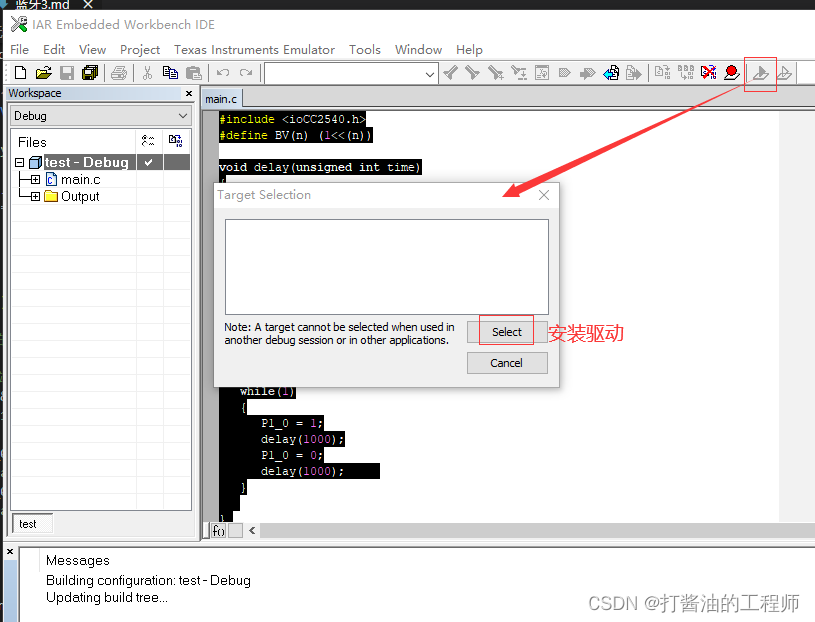Open the quick search combo box arrow
The width and height of the screenshot is (815, 622).
pos(430,74)
